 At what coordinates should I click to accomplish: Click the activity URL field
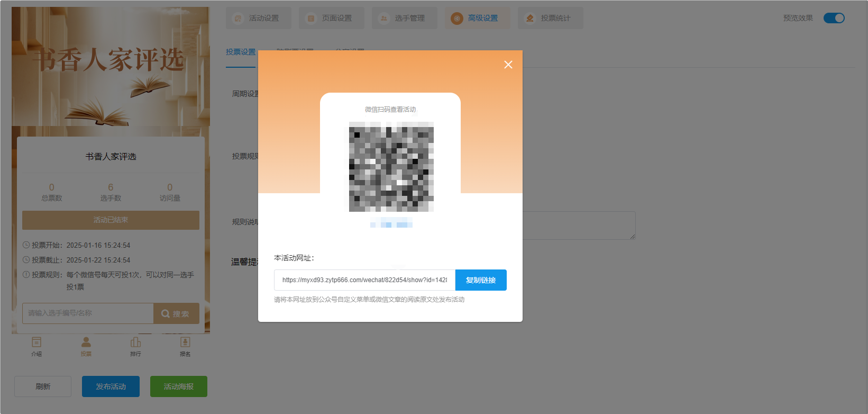pos(364,280)
